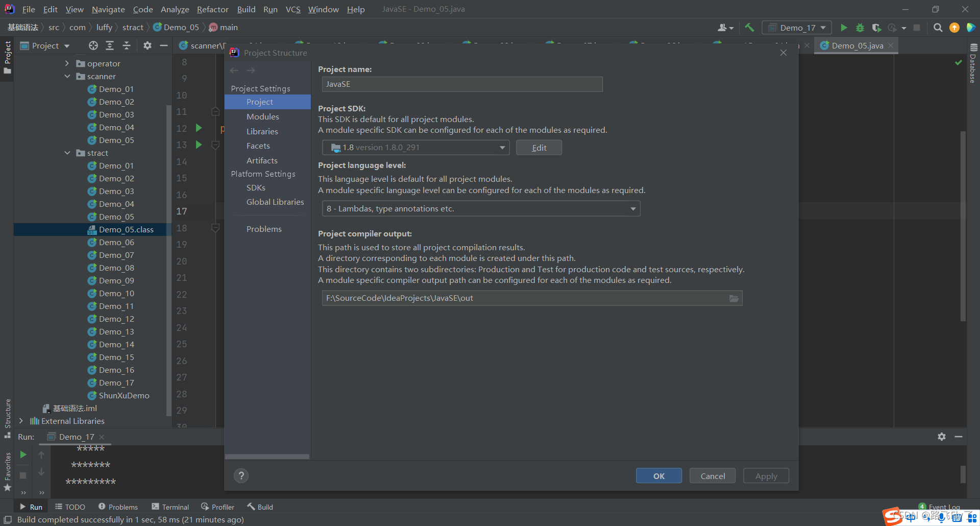The image size is (980, 526).
Task: Open the VCS menu
Action: pyautogui.click(x=293, y=9)
